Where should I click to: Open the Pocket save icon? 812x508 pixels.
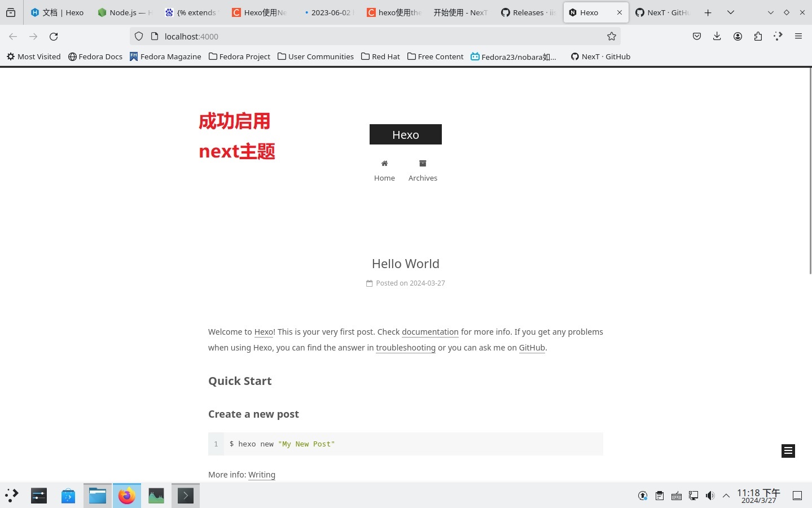pos(697,36)
